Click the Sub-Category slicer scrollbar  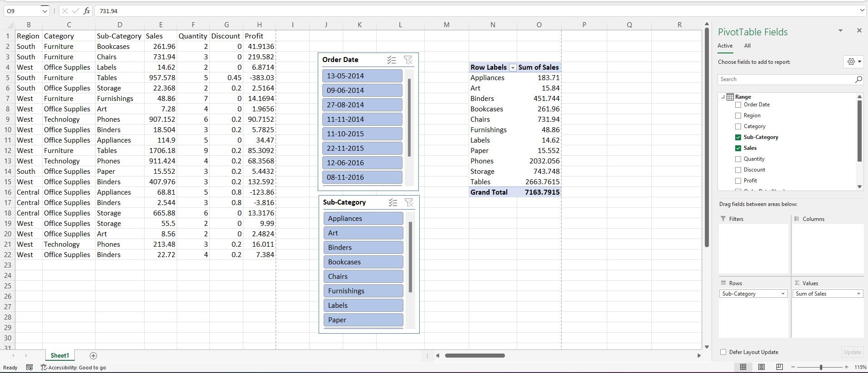point(410,257)
